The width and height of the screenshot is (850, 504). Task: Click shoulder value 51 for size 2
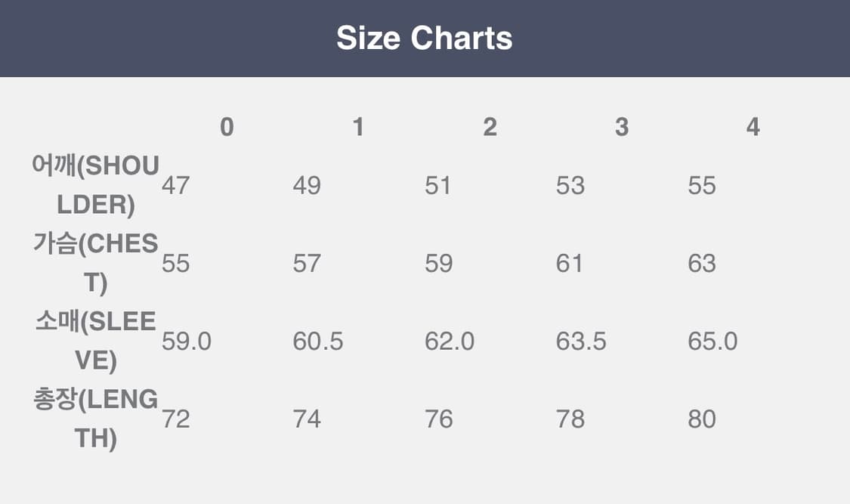point(438,186)
